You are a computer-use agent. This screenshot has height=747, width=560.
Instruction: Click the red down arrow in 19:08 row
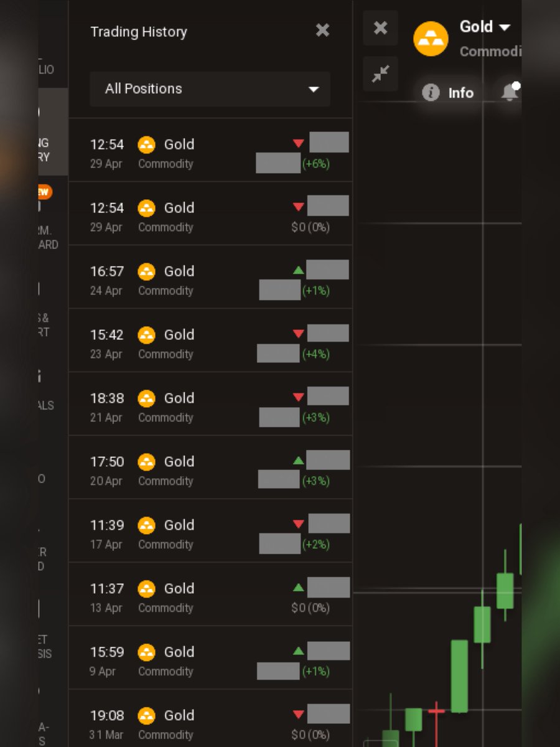(298, 715)
